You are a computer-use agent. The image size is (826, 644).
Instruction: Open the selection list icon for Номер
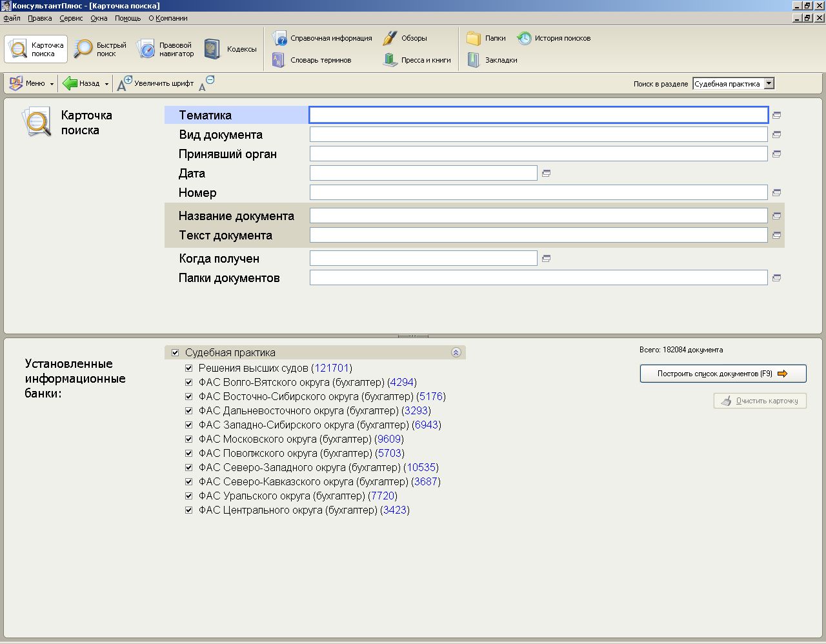pos(777,192)
